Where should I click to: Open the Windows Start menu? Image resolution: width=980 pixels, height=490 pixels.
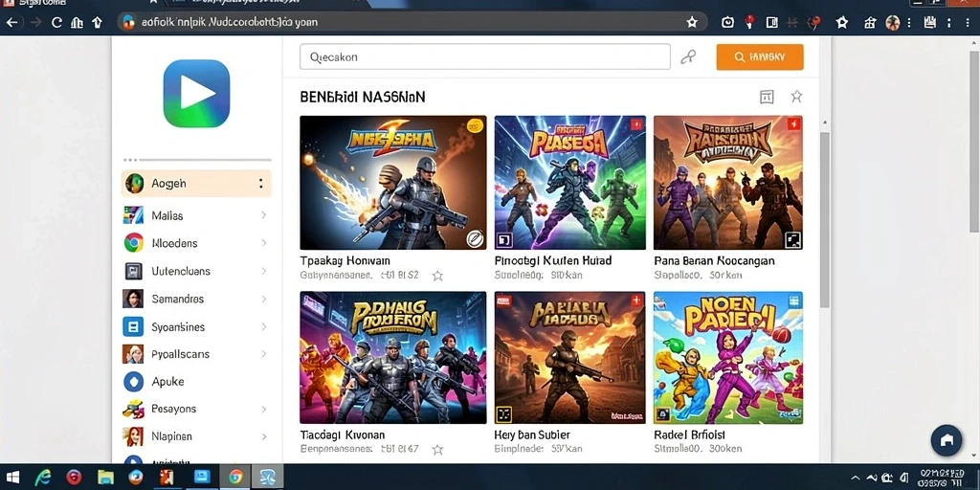coord(11,477)
